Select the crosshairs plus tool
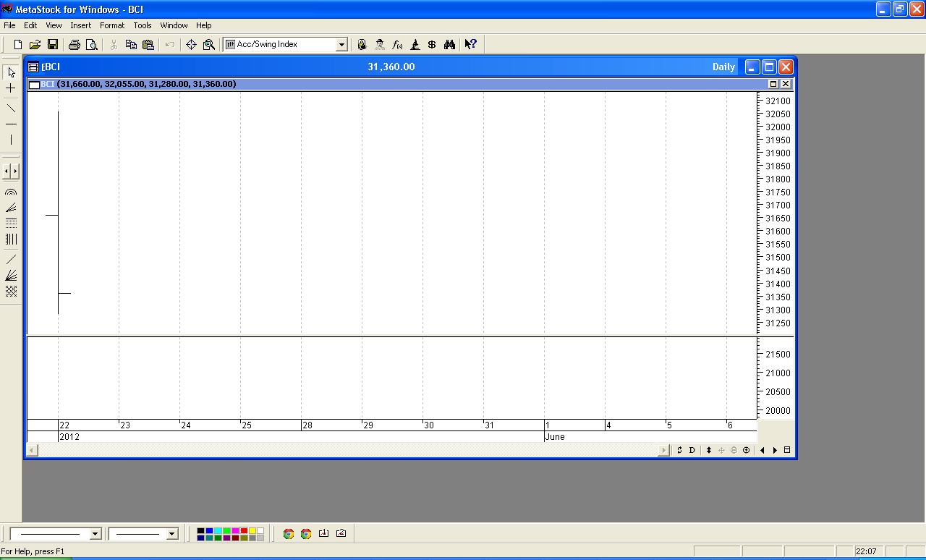 [11, 88]
